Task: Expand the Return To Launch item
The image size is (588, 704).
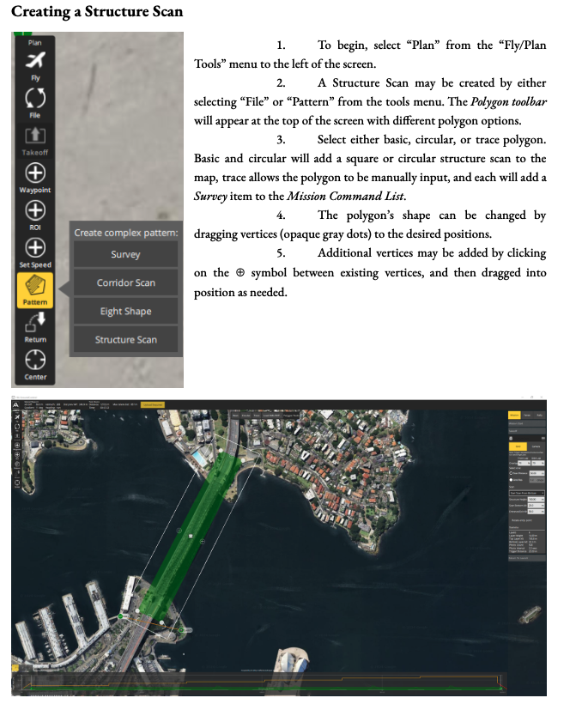Action: tap(527, 558)
